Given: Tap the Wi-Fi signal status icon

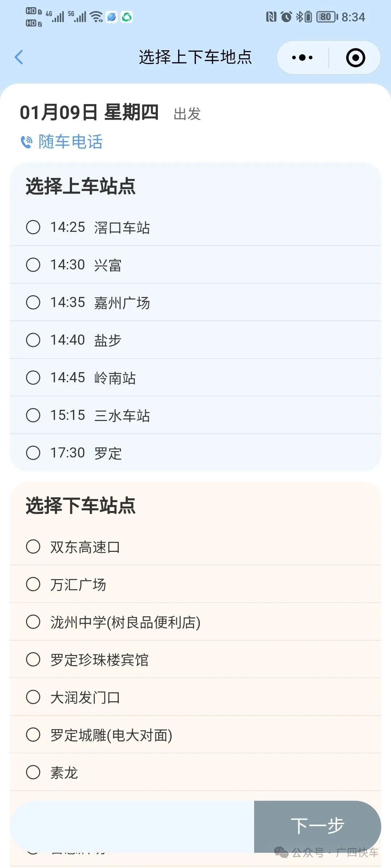Looking at the screenshot, I should coord(96,17).
